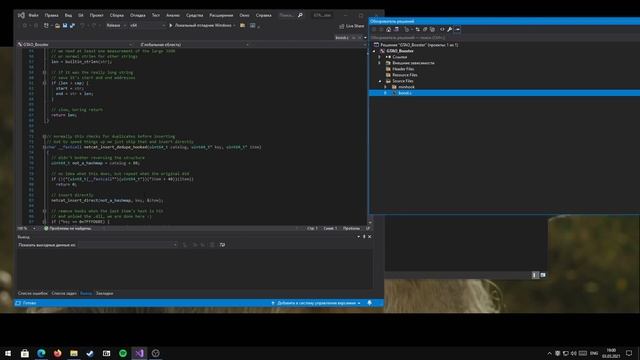Viewport: 640px width, 360px height.
Task: Collapse the code block at the if len line
Action: click(44, 83)
